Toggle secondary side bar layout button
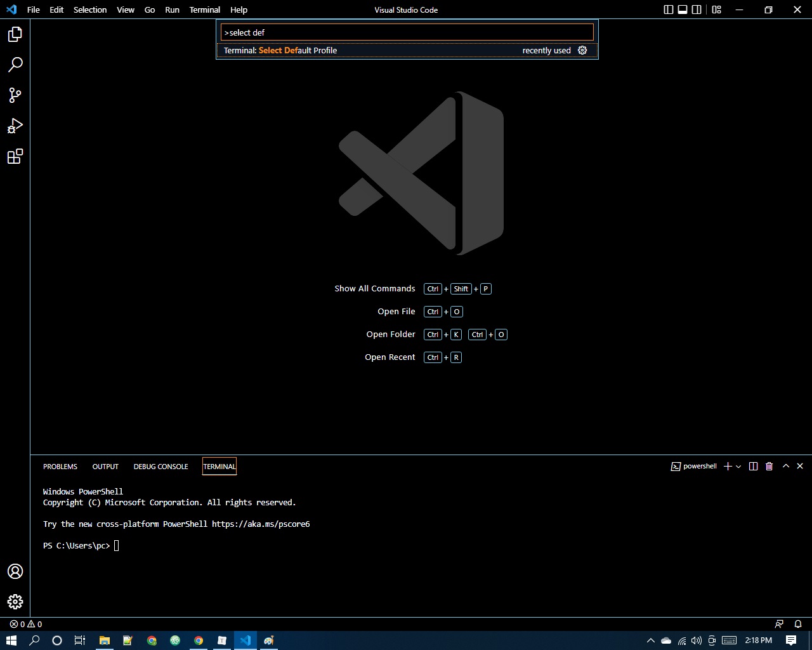812x650 pixels. pyautogui.click(x=697, y=10)
